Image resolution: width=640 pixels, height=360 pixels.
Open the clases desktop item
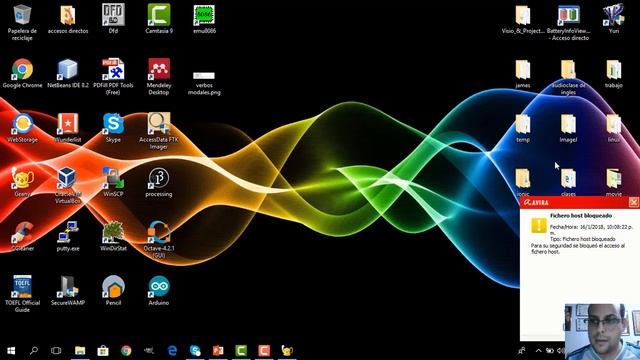point(568,182)
